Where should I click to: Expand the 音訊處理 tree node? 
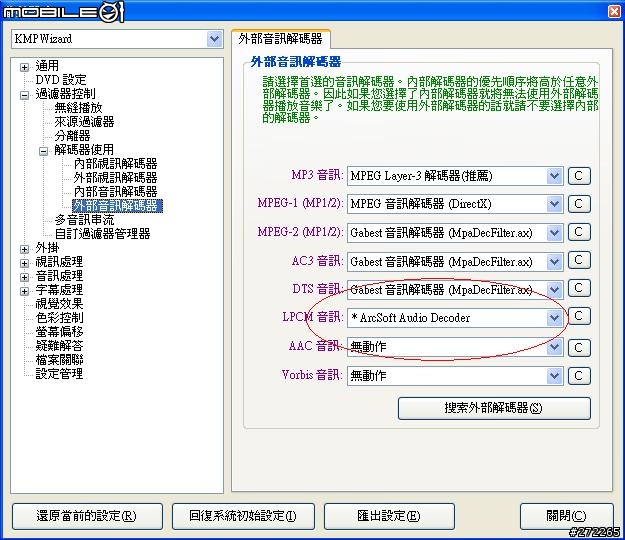click(24, 277)
